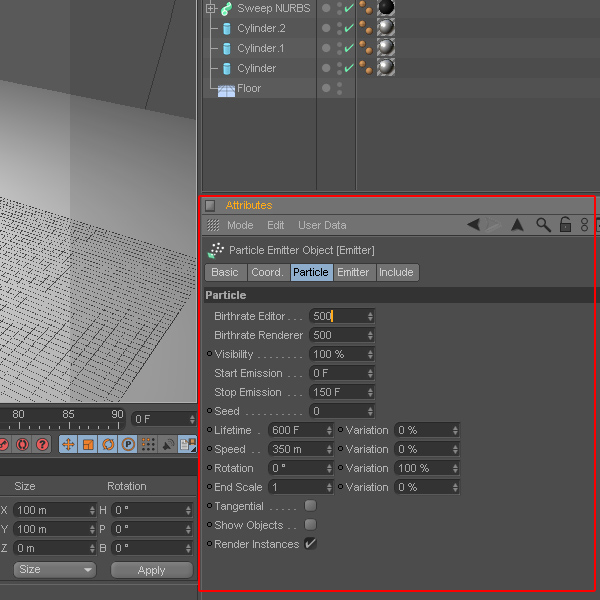Open the Edit menu in Attributes
Image resolution: width=600 pixels, height=600 pixels.
tap(276, 225)
